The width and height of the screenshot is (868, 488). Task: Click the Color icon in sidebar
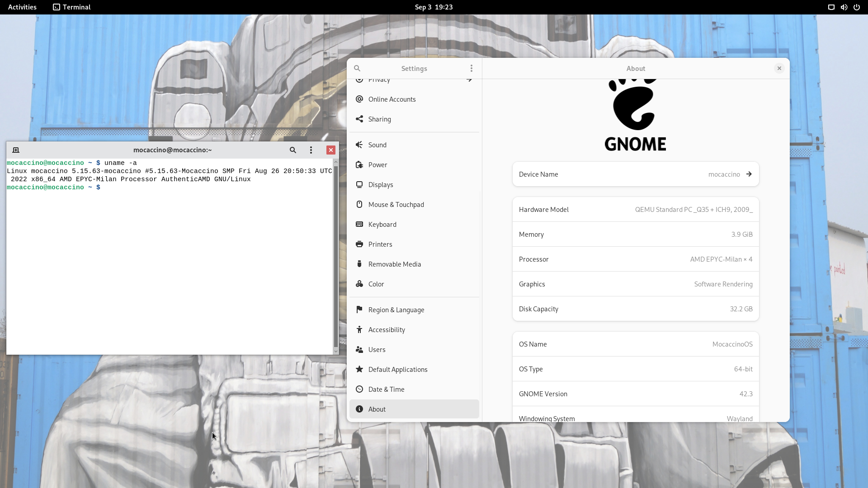pyautogui.click(x=359, y=284)
